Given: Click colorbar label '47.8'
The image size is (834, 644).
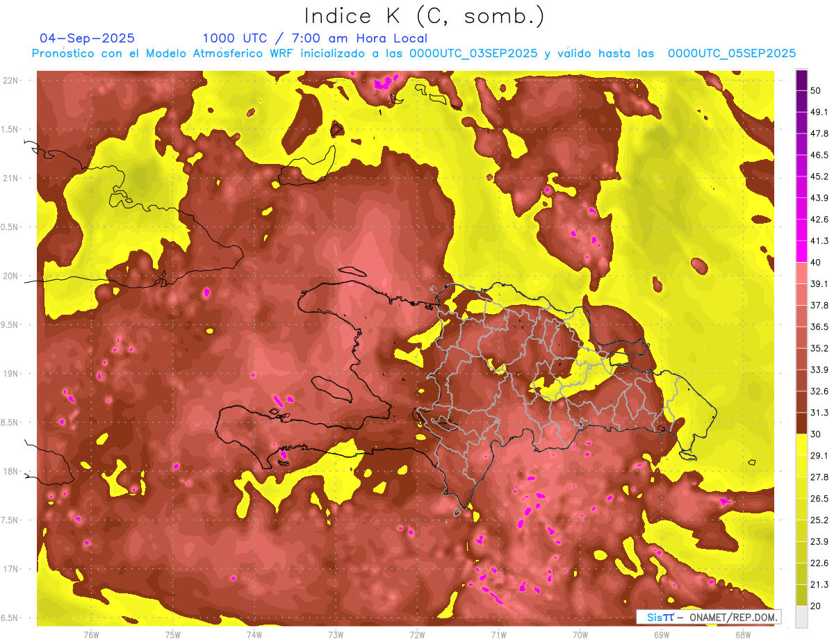Looking at the screenshot, I should pyautogui.click(x=819, y=133).
